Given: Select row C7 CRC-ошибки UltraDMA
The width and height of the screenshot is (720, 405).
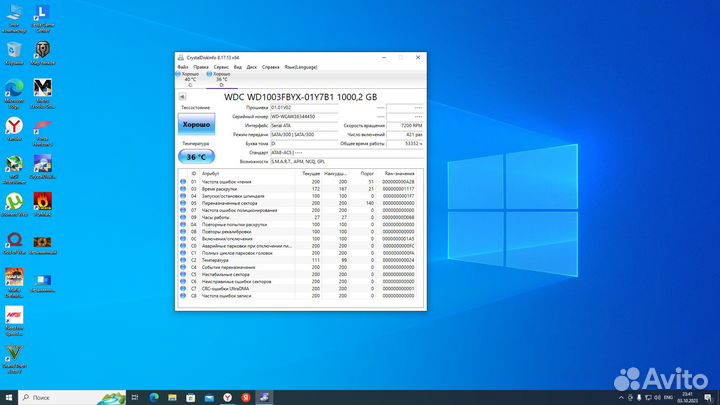Looking at the screenshot, I should pos(300,289).
